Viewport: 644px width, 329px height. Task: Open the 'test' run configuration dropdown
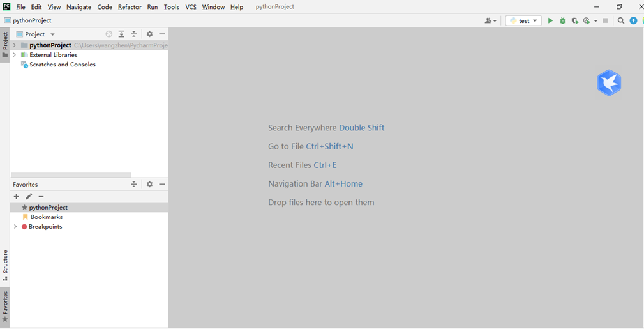523,20
